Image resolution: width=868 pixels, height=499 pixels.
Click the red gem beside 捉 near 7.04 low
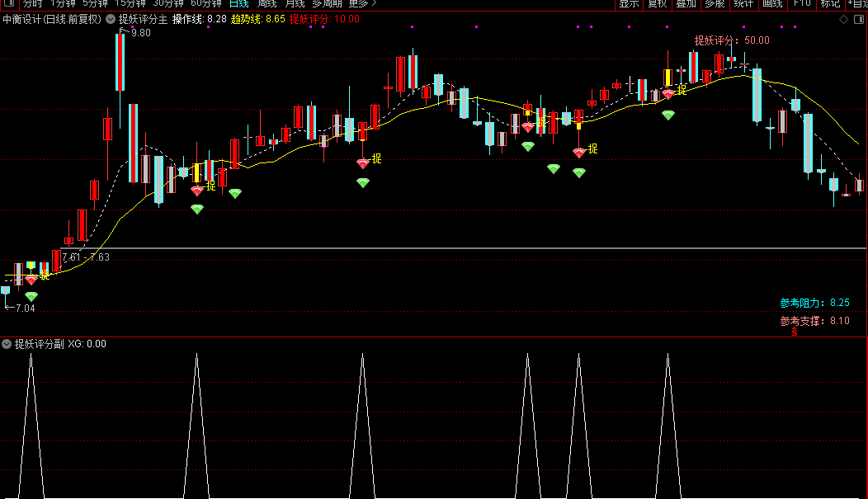click(31, 280)
